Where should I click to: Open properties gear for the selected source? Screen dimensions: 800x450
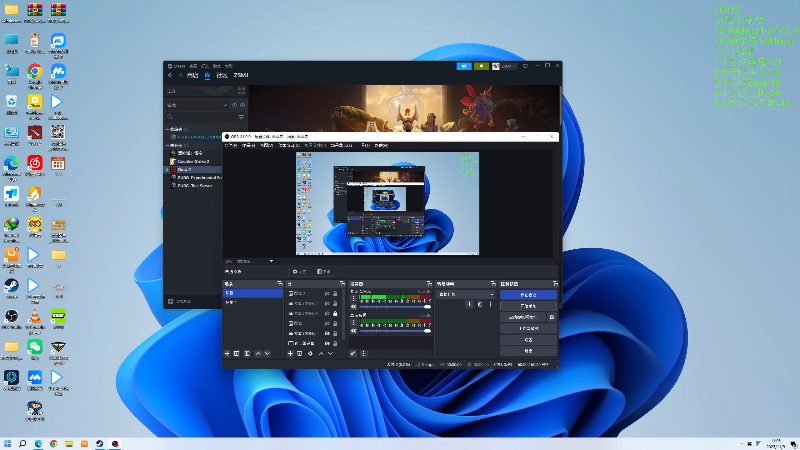(x=311, y=354)
